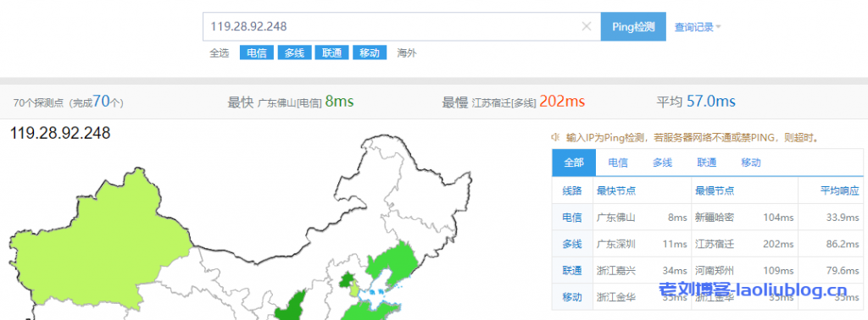The image size is (868, 320).
Task: Click the slowest 202ms summary value
Action: pyautogui.click(x=562, y=102)
